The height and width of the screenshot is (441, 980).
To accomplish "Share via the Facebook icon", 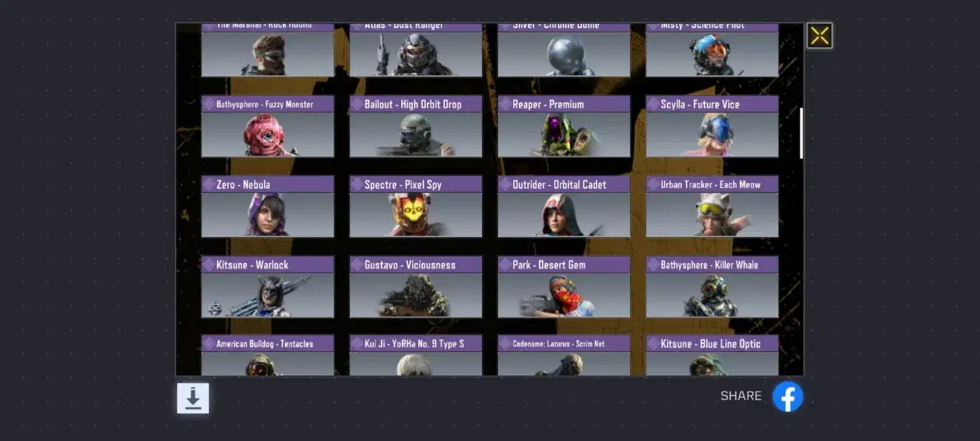I will click(788, 397).
